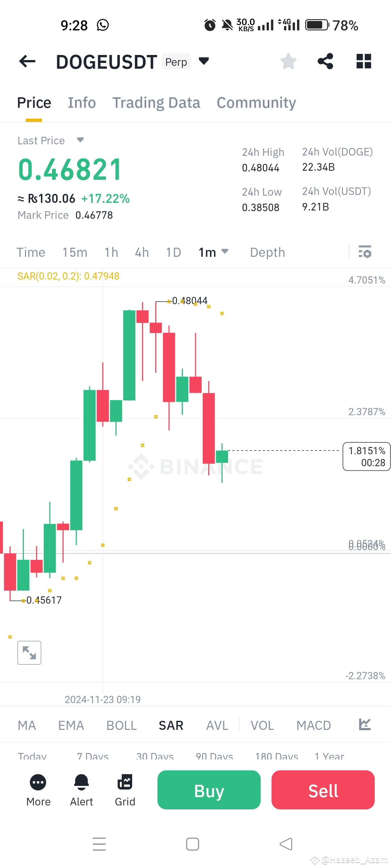
Task: Toggle the VOL indicator on the chart
Action: pos(262,725)
